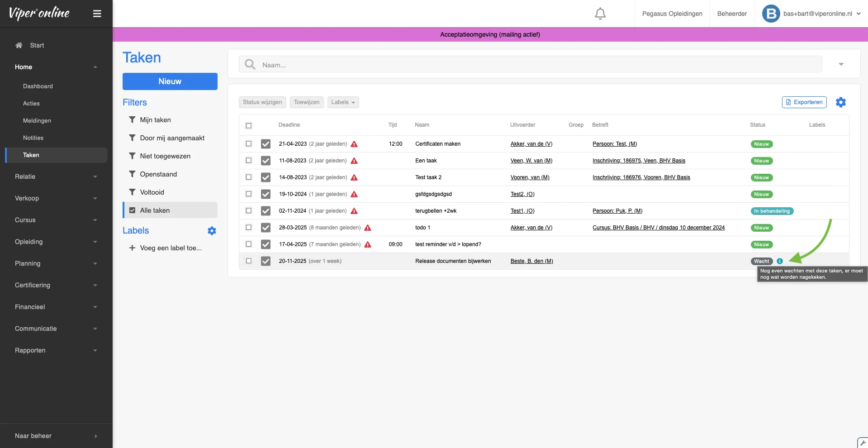Mark 'Een taak' as completed checkmark

click(266, 161)
